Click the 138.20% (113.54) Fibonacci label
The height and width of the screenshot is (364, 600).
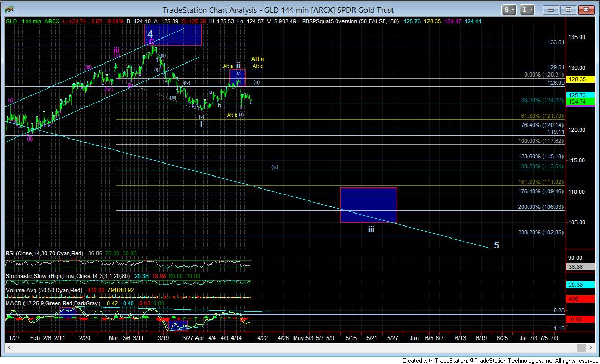click(541, 166)
